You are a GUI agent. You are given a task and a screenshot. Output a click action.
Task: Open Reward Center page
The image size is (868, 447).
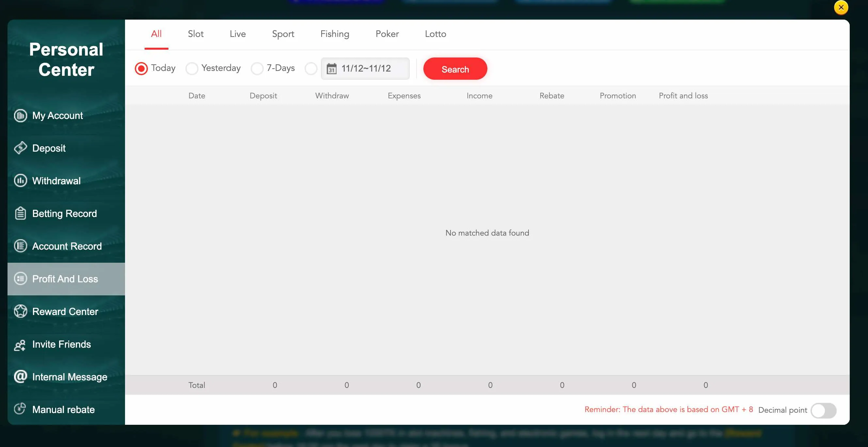(x=65, y=311)
